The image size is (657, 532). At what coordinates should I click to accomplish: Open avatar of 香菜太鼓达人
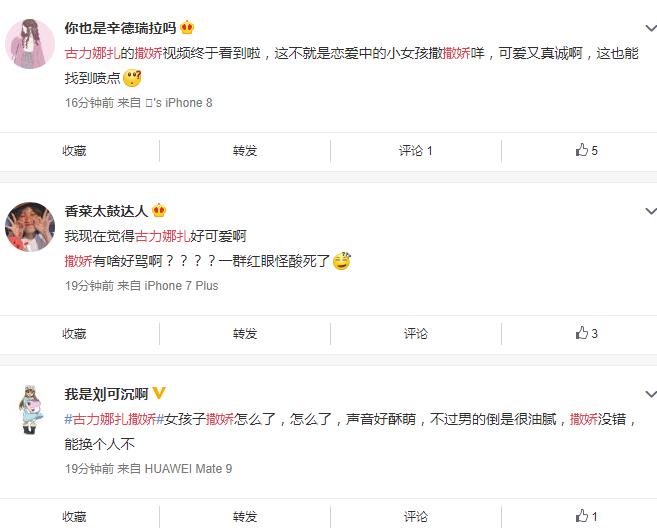coord(30,227)
